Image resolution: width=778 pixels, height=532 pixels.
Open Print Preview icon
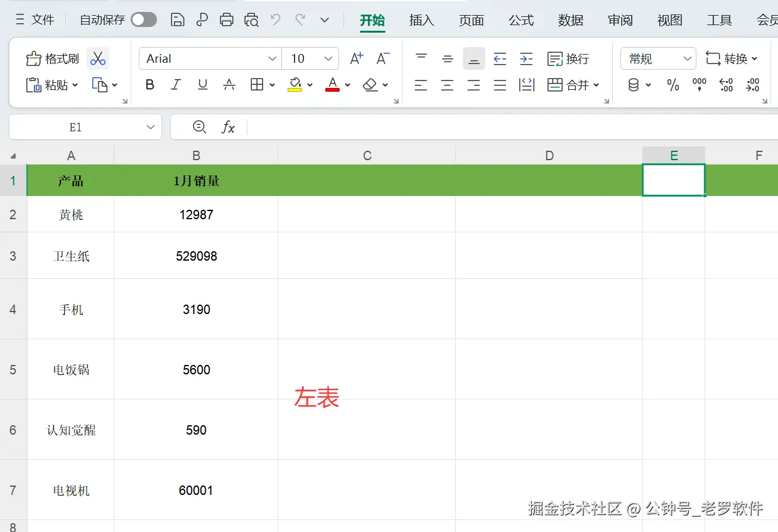[251, 20]
